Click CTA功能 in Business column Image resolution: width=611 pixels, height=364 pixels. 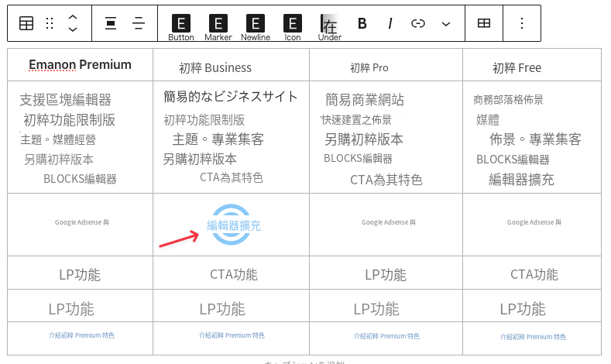coord(234,274)
